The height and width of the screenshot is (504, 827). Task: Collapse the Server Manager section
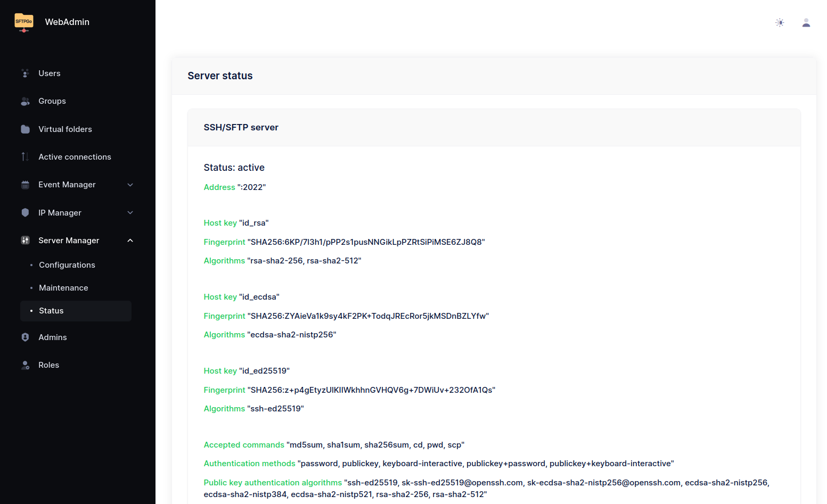point(130,241)
